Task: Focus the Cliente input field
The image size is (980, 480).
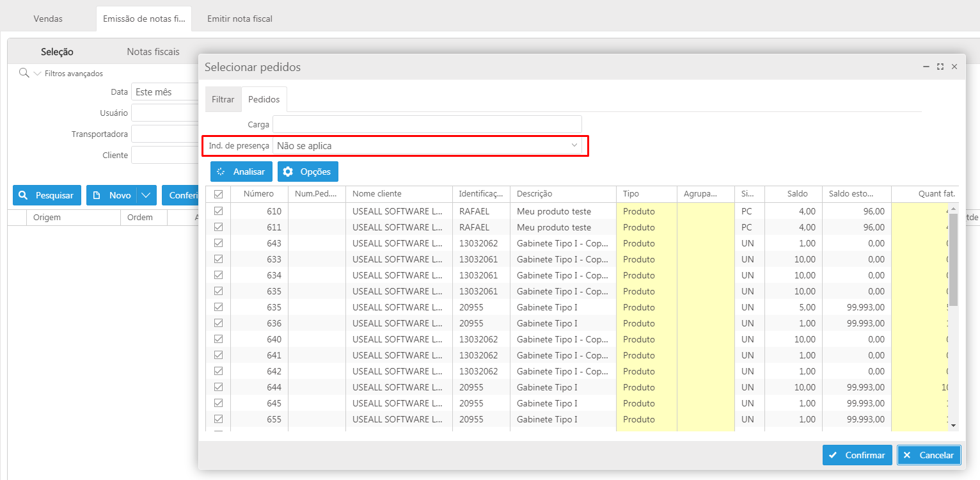Action: 165,156
